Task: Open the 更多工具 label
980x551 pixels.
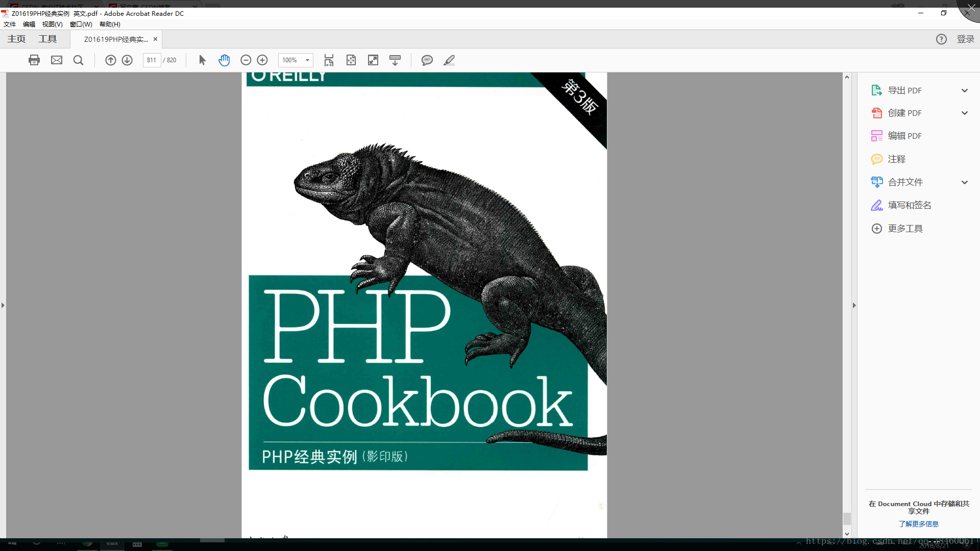Action: pos(905,229)
